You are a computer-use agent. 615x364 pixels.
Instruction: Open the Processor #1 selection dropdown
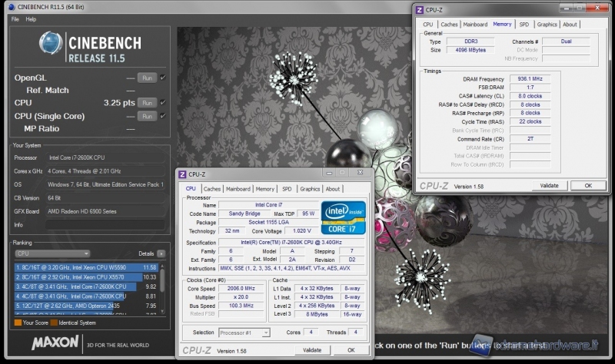point(244,333)
